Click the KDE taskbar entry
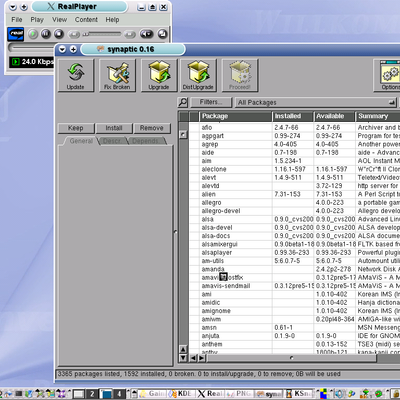 point(182,394)
